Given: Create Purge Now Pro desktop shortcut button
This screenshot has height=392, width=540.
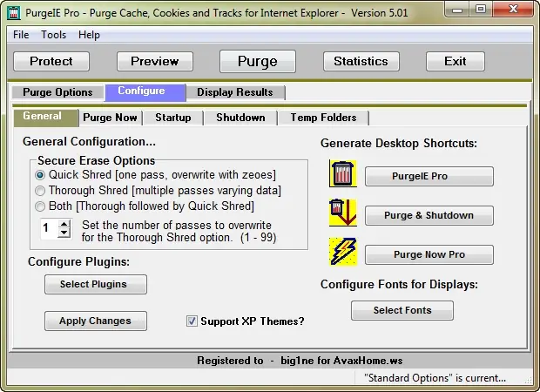Looking at the screenshot, I should (x=429, y=255).
